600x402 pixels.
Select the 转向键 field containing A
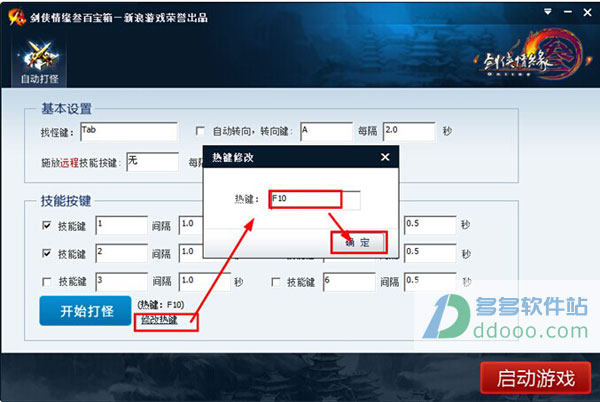pyautogui.click(x=326, y=132)
